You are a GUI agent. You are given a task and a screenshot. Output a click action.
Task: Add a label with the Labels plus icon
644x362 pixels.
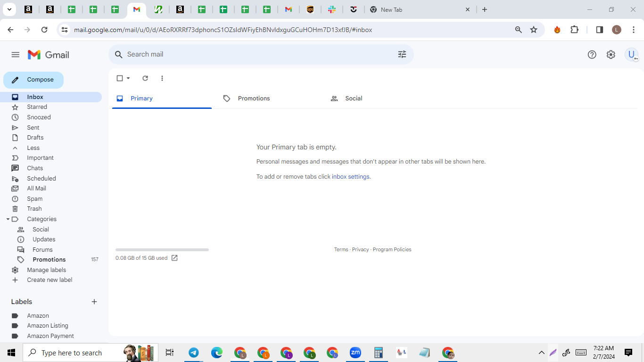point(94,302)
